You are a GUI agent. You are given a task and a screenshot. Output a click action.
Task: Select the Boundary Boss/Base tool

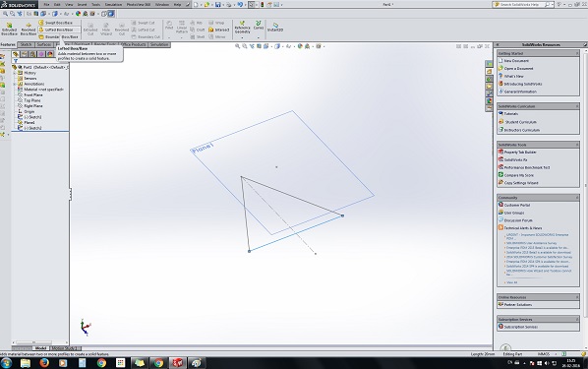click(59, 36)
